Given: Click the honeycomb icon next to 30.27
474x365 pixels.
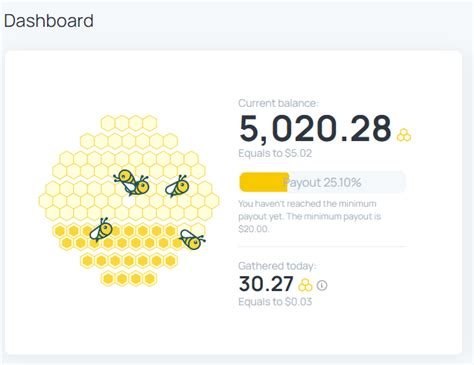Looking at the screenshot, I should [305, 285].
